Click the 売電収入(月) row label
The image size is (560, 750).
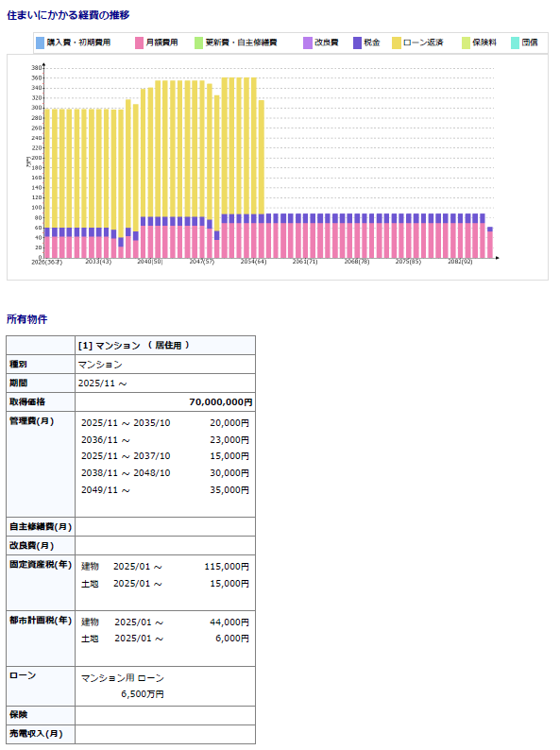tap(36, 733)
